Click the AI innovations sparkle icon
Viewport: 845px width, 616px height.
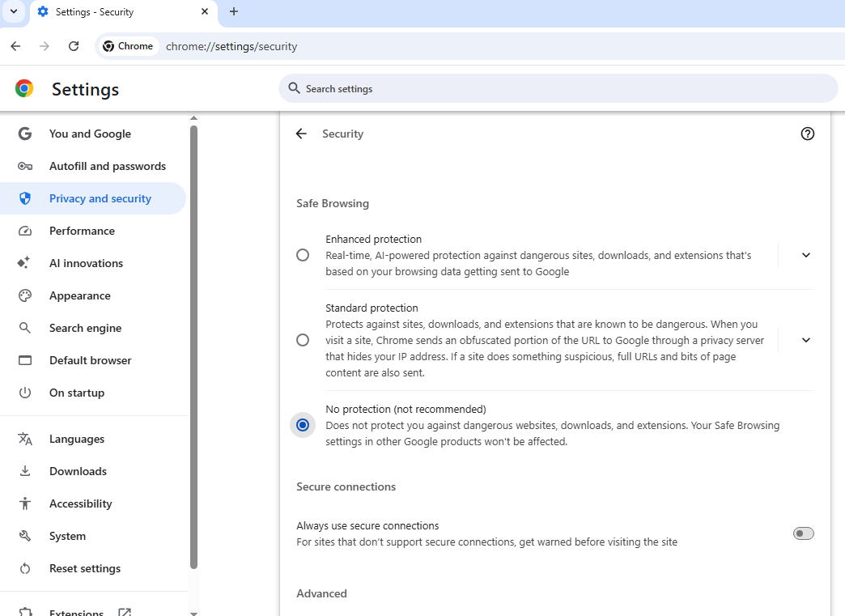25,263
